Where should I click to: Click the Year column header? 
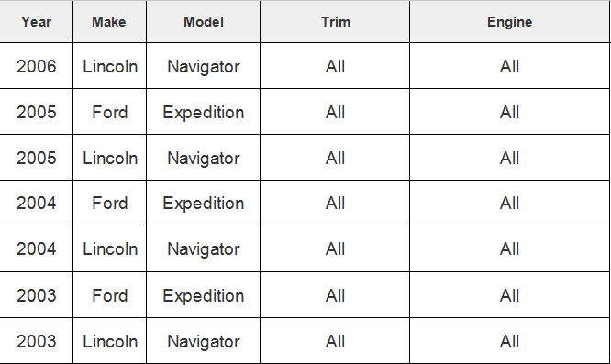[37, 21]
